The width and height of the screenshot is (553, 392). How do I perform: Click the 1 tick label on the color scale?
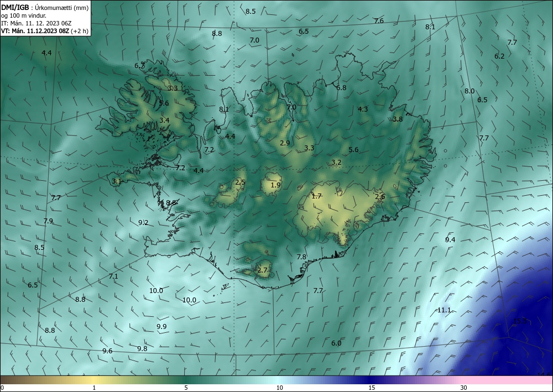[x=94, y=388]
